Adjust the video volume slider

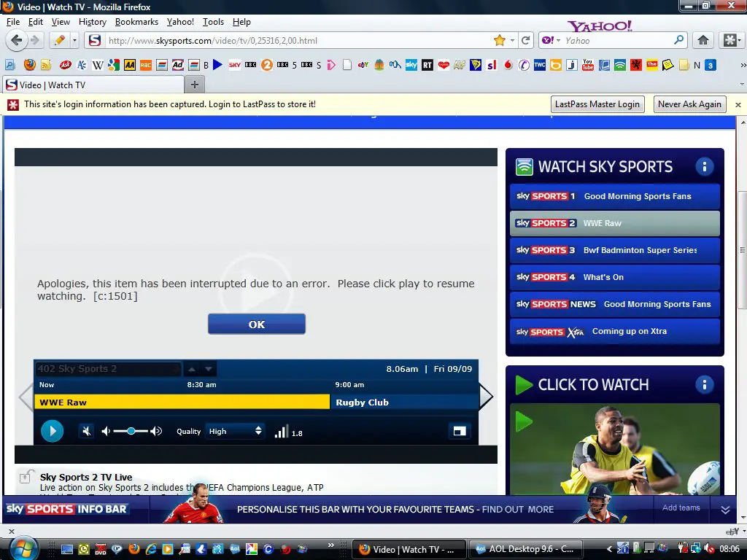[x=131, y=432]
